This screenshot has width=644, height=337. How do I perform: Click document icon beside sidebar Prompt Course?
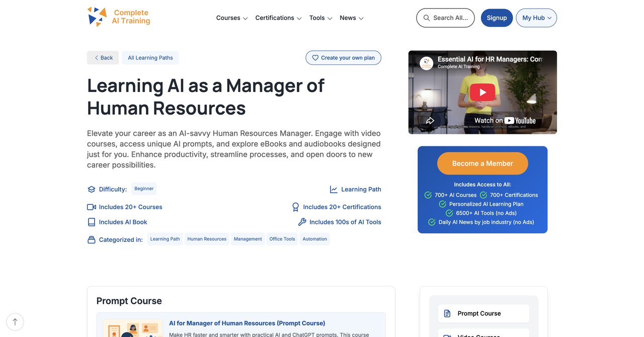click(x=447, y=313)
